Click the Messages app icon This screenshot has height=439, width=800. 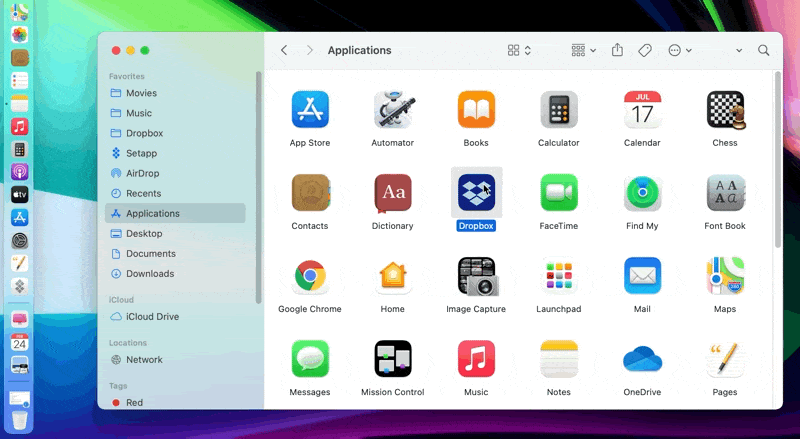310,359
